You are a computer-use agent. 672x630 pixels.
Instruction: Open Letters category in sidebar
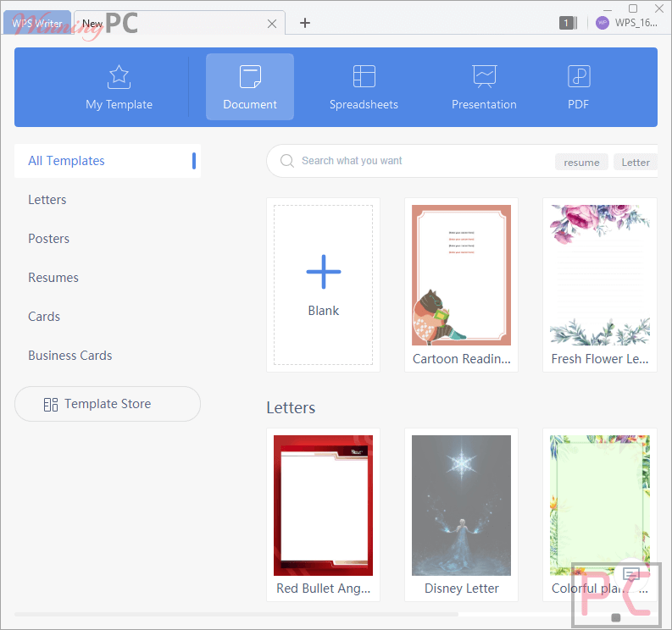click(x=47, y=200)
